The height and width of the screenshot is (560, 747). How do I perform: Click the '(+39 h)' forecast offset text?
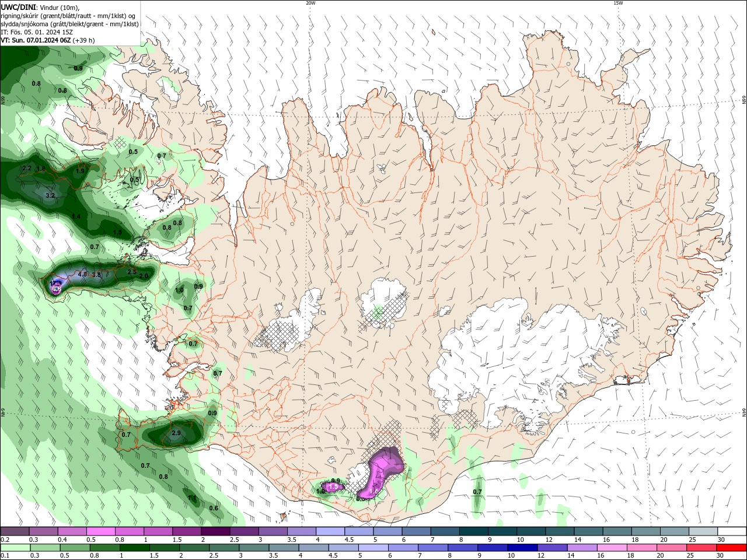point(84,40)
